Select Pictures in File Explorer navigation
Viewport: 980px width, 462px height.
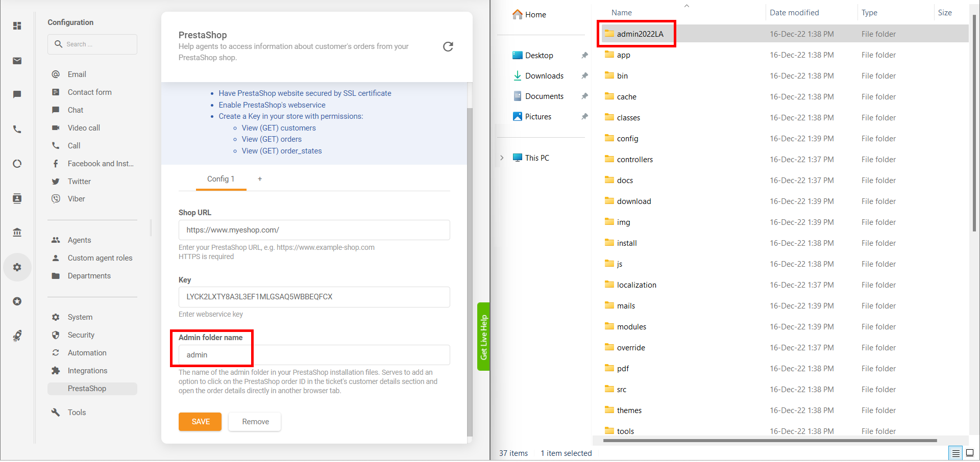pos(532,117)
